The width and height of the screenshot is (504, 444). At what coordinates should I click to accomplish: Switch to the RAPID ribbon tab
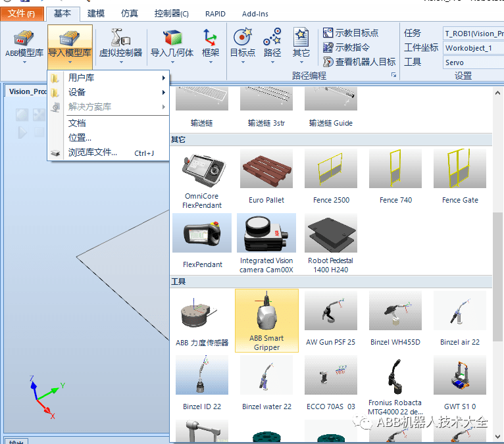point(215,14)
